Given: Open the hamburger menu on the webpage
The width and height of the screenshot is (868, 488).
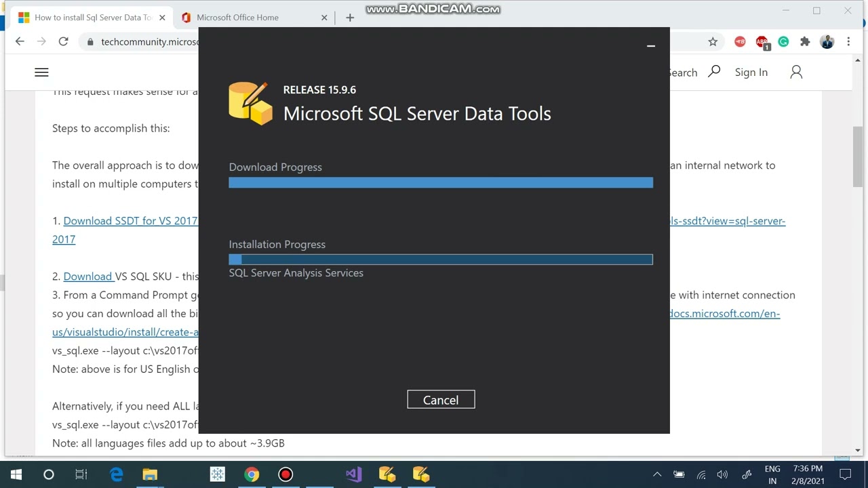Looking at the screenshot, I should coord(41,73).
